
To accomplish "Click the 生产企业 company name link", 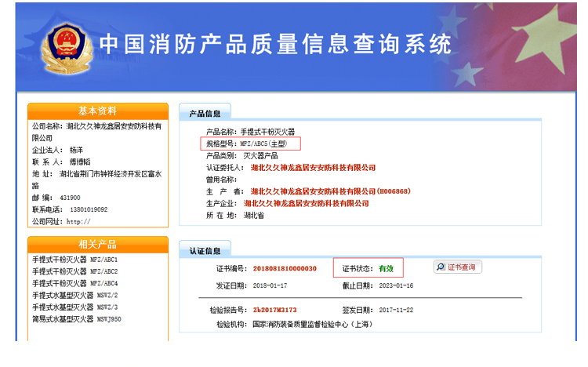I will coord(306,203).
